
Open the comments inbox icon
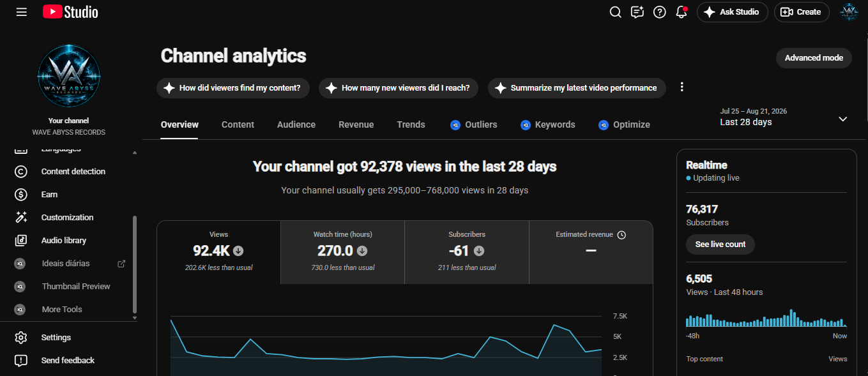[637, 12]
